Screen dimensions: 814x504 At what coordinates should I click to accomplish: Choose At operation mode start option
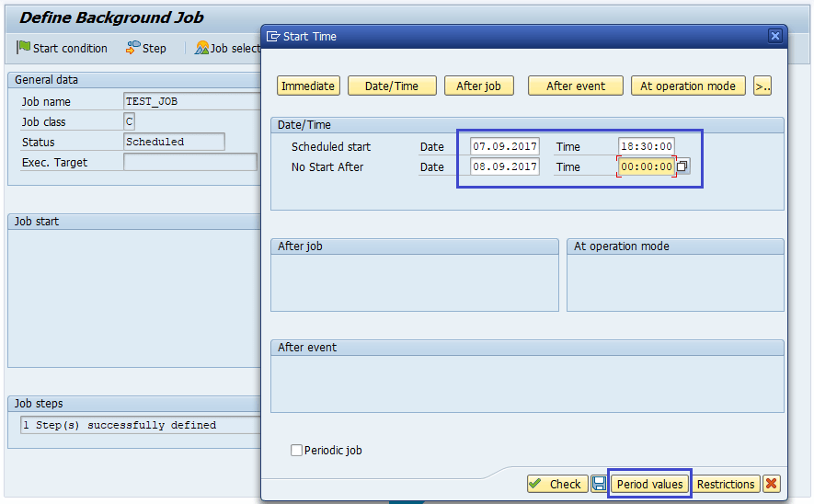(x=688, y=86)
